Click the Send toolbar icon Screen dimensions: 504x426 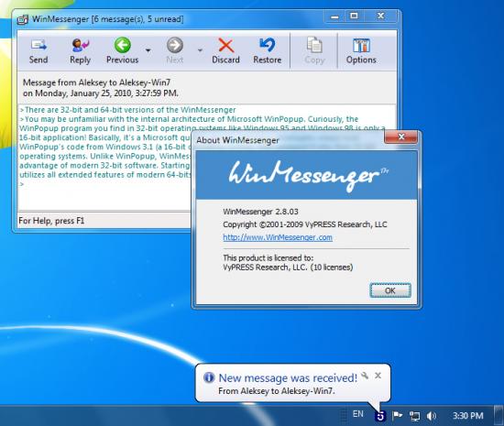(38, 51)
